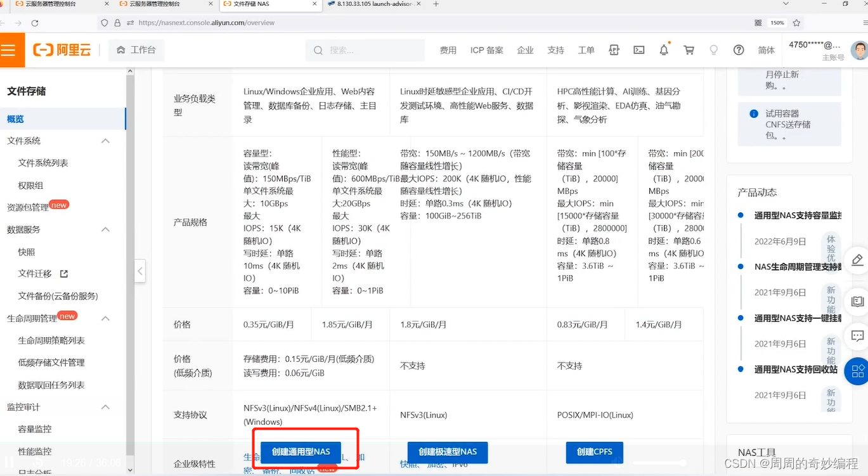Open 快照 under data services
The width and height of the screenshot is (868, 476).
pyautogui.click(x=27, y=252)
